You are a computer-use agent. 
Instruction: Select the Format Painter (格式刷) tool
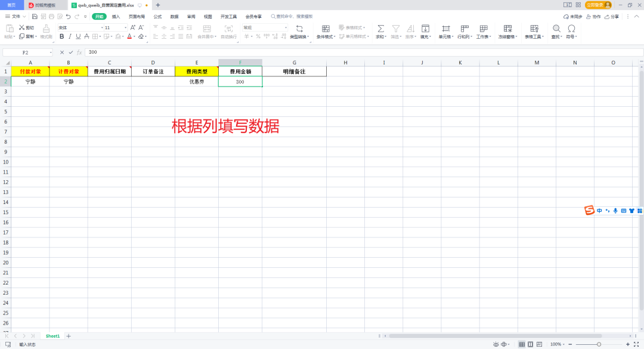tap(46, 31)
